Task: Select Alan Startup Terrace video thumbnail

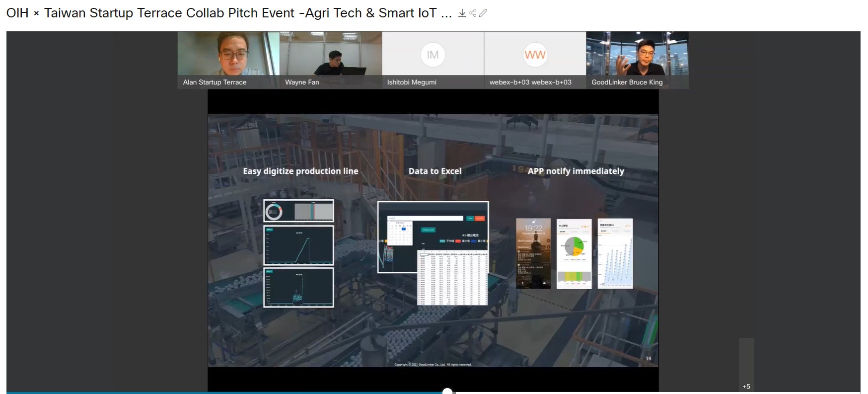Action: pos(228,54)
